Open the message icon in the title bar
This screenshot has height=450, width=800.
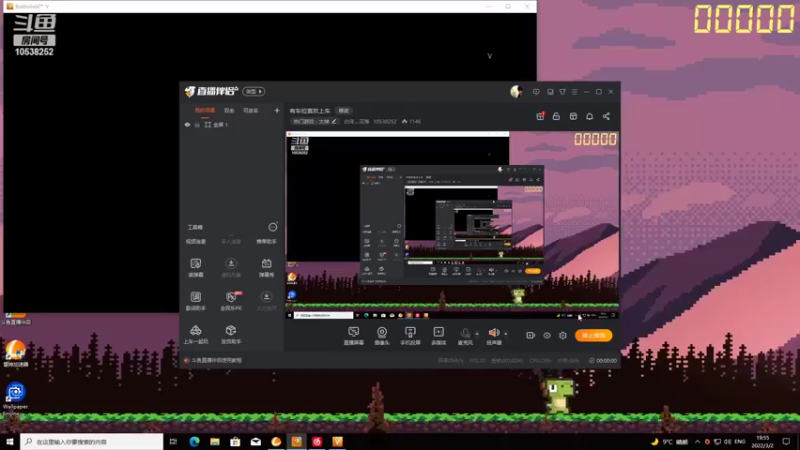(x=536, y=92)
